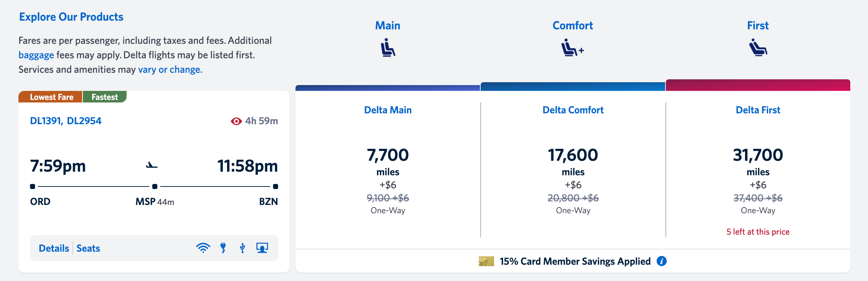
Task: Switch to the First column header
Action: pyautogui.click(x=758, y=25)
